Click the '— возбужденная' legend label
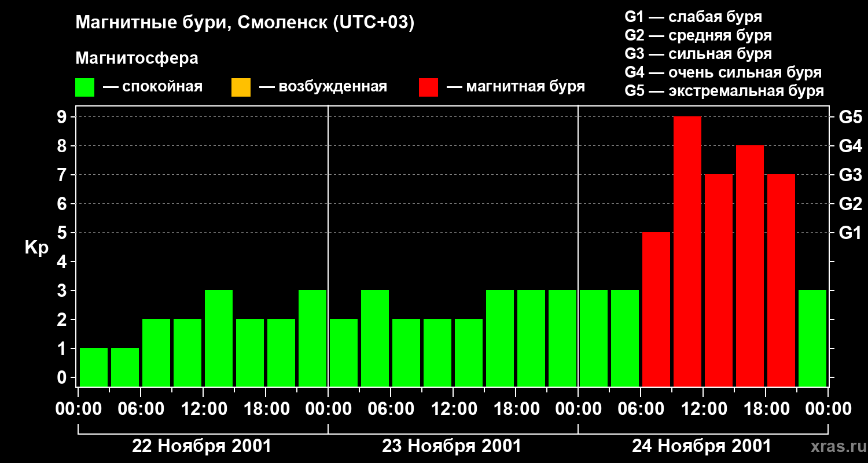Image resolution: width=868 pixels, height=463 pixels. click(x=323, y=87)
